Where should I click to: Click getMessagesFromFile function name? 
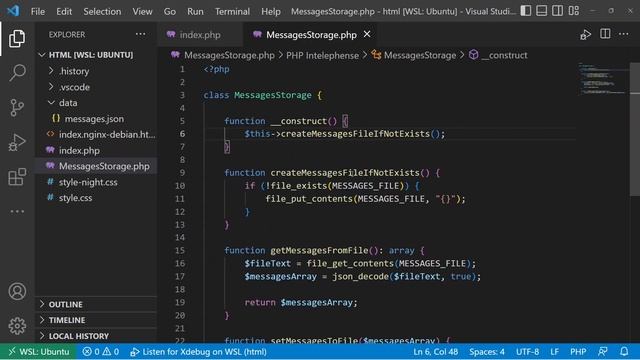[x=319, y=250]
